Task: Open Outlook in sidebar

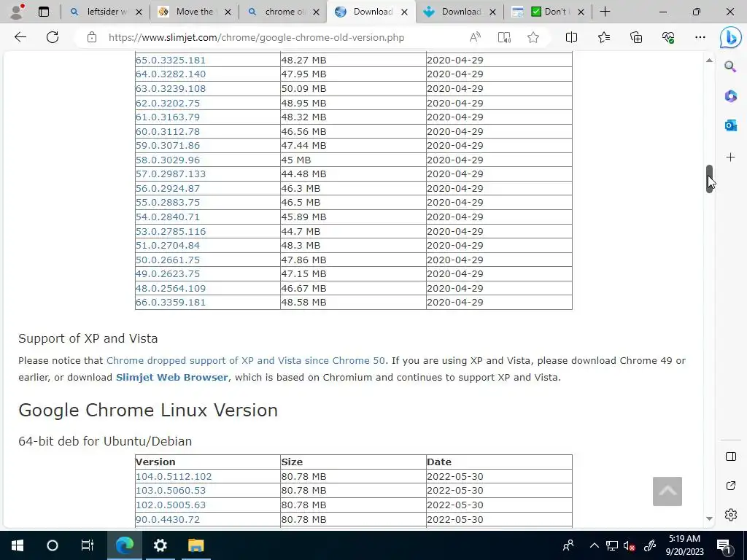Action: pos(730,125)
